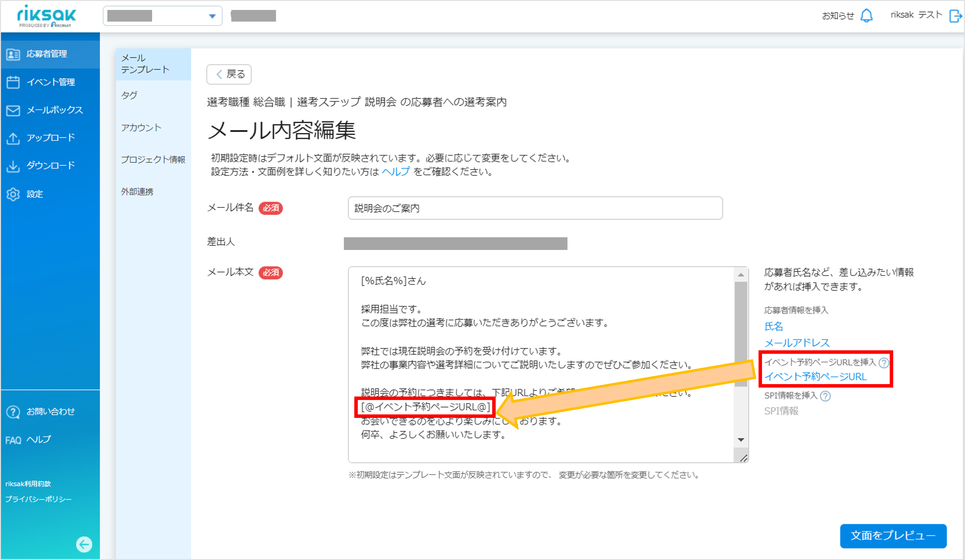Open プライバシーポリシー link
Viewport: 965px width, 560px height.
[x=38, y=499]
